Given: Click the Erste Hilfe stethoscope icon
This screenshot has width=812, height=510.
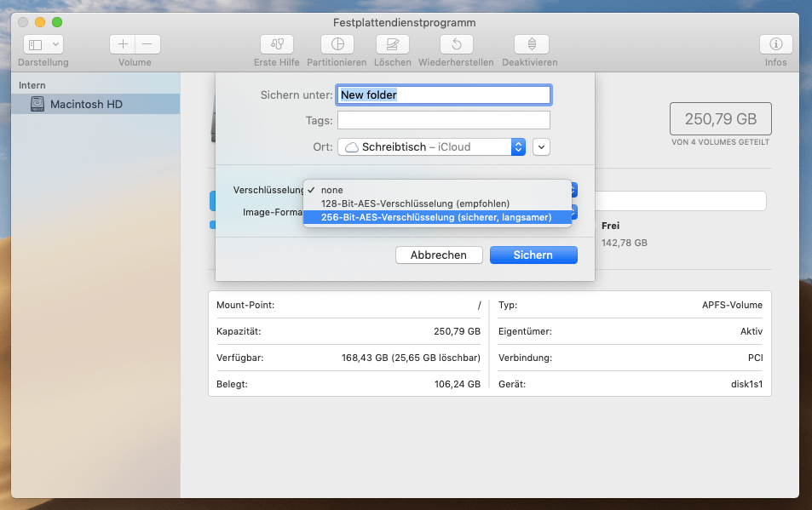Looking at the screenshot, I should (x=276, y=44).
